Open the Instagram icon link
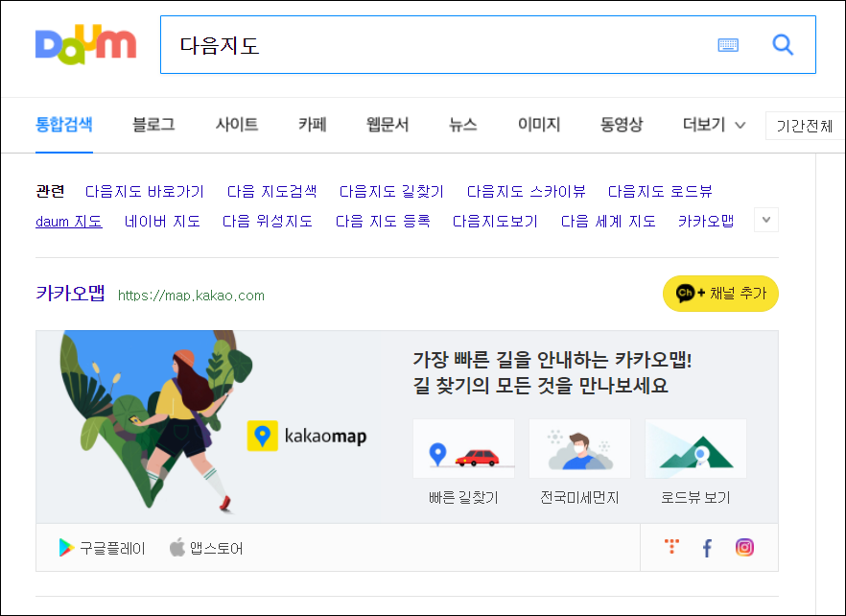The height and width of the screenshot is (616, 846). click(x=744, y=548)
